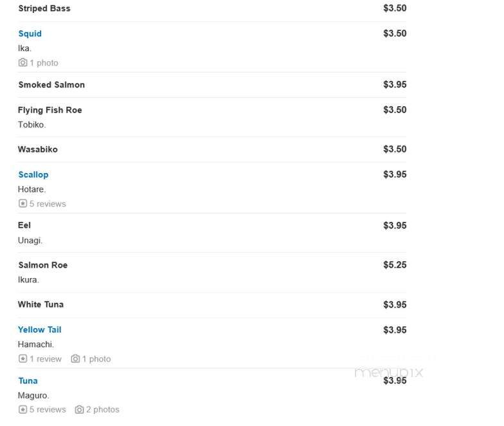View the 1 photo of Yellow Tail

click(96, 359)
